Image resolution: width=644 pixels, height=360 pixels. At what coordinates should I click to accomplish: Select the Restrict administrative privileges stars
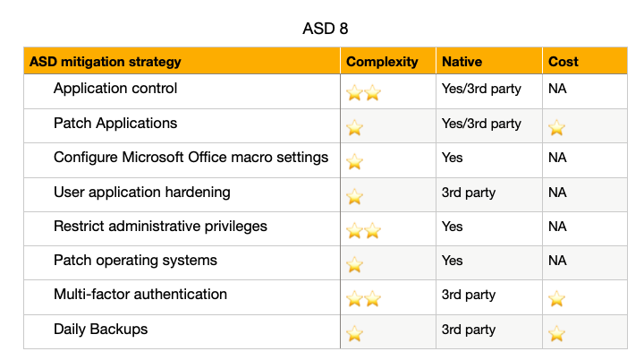pyautogui.click(x=363, y=230)
